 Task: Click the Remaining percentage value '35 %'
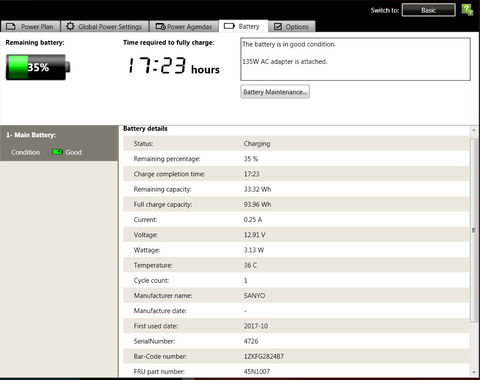coord(251,159)
